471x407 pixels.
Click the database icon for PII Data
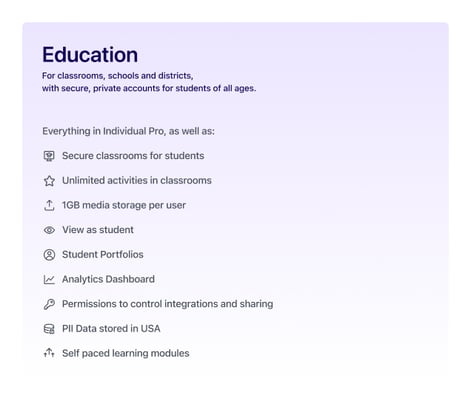click(x=49, y=329)
